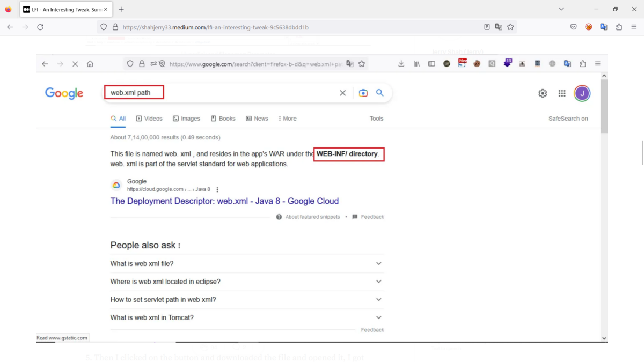List all tabs using the title-bar chevron
The image size is (644, 362).
tap(561, 9)
